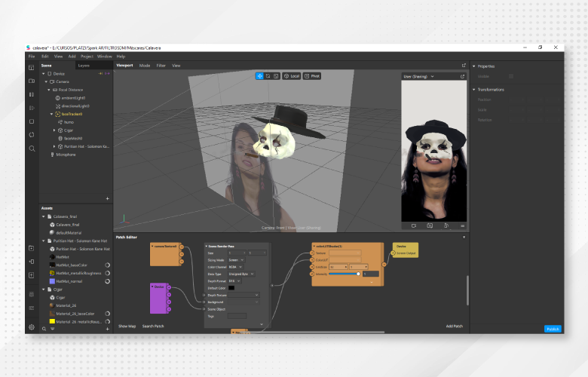The image size is (588, 377).
Task: Open the simulator hamburger menu
Action: tap(462, 226)
